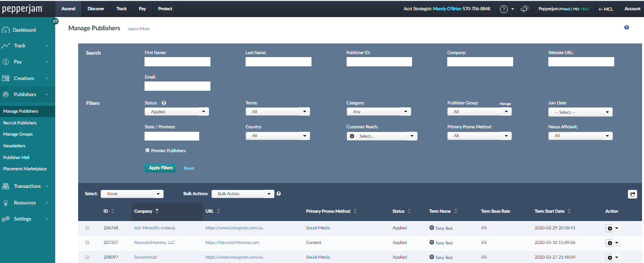Click the Pepperjam logo
The width and height of the screenshot is (644, 263).
(x=22, y=9)
